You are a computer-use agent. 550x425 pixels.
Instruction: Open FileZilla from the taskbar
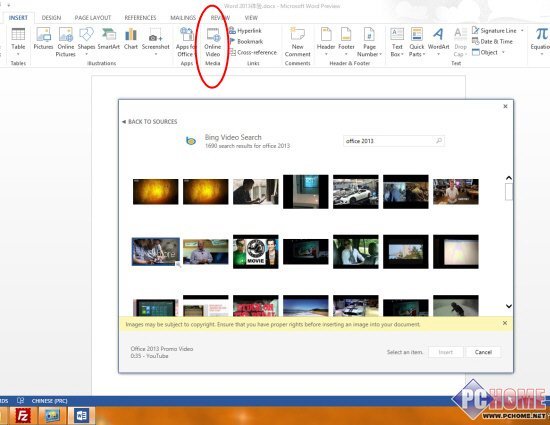(22, 416)
